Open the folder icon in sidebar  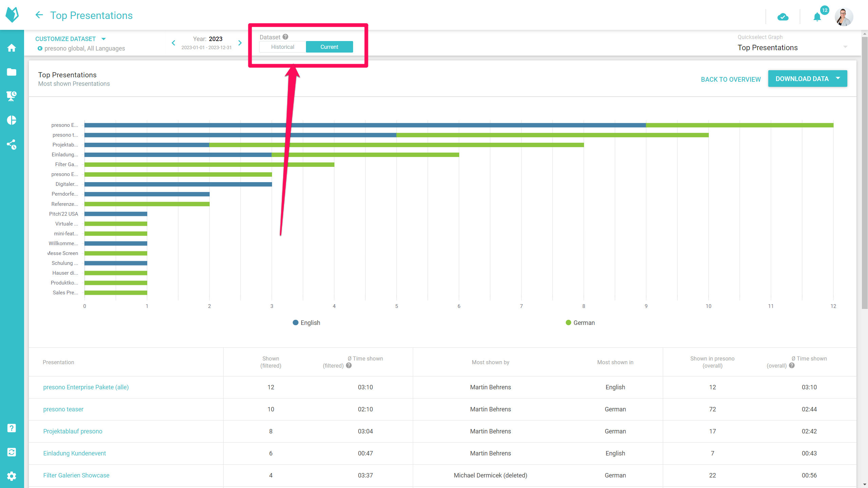pyautogui.click(x=12, y=72)
